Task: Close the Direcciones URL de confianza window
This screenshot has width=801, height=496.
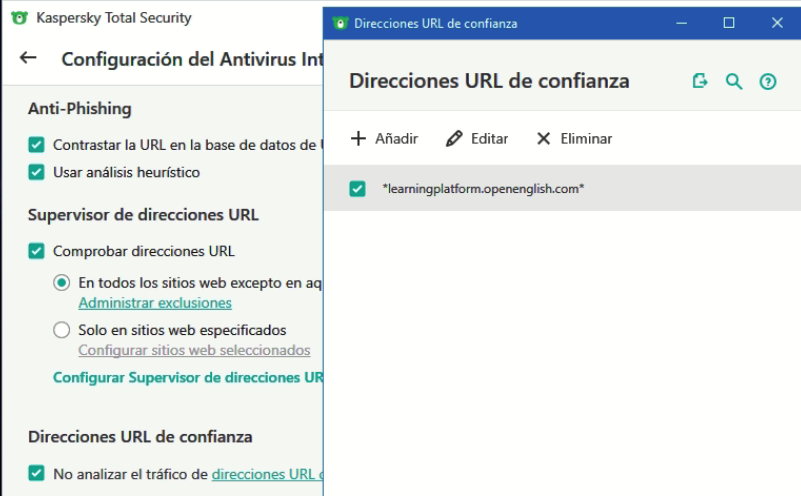Action: tap(777, 23)
